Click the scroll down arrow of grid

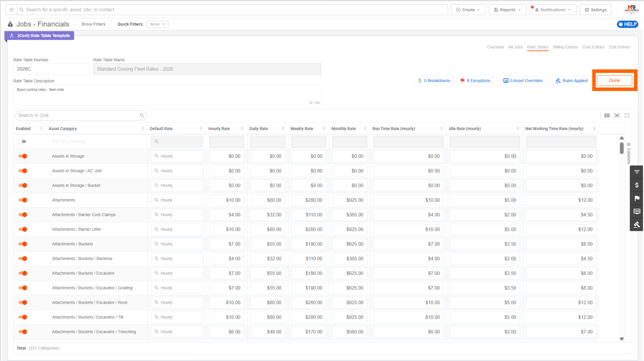click(622, 339)
